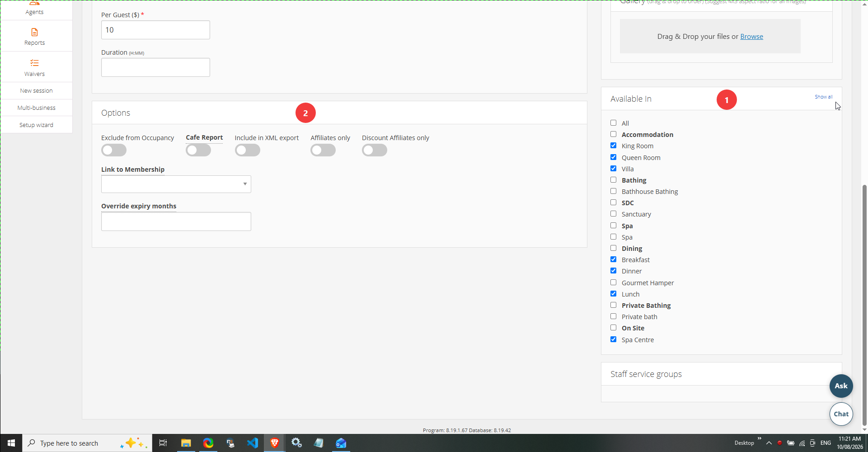Check the All checkbox
The width and height of the screenshot is (868, 452).
click(613, 123)
